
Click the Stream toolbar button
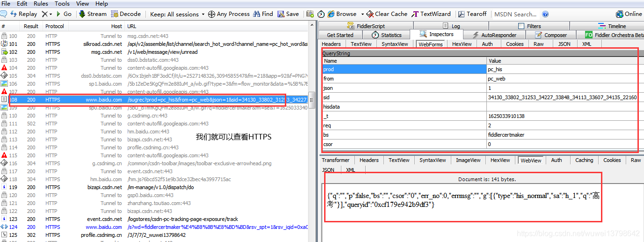tap(93, 14)
